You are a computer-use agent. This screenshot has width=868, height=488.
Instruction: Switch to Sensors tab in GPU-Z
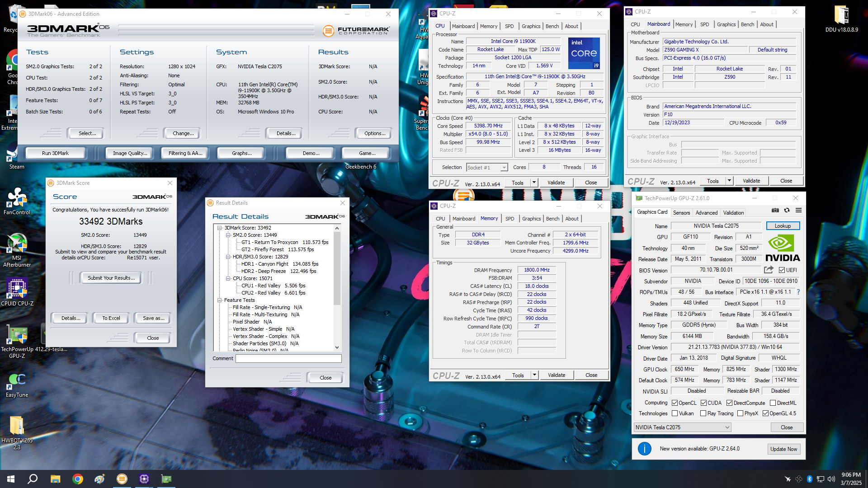[x=681, y=213]
